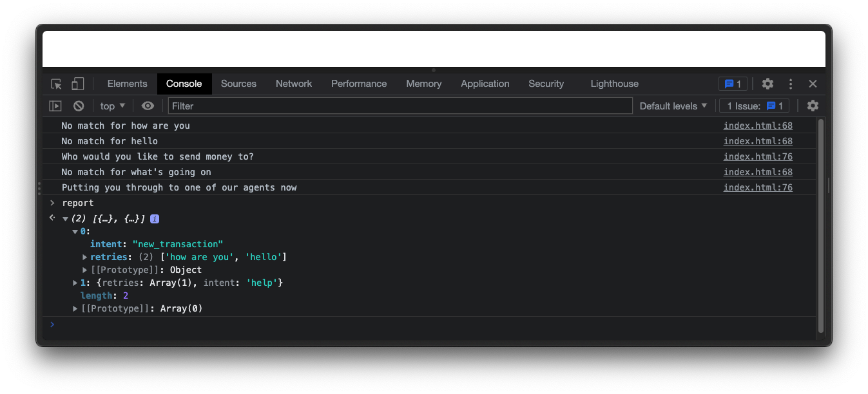Click the log 'No match for how are you'
The height and width of the screenshot is (394, 868).
point(126,126)
